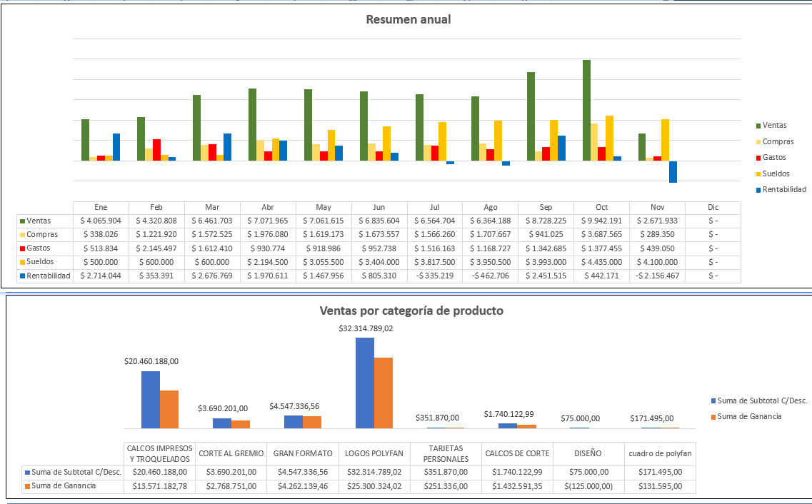Click the Rentabilidad row header in the annual data table

click(x=45, y=276)
